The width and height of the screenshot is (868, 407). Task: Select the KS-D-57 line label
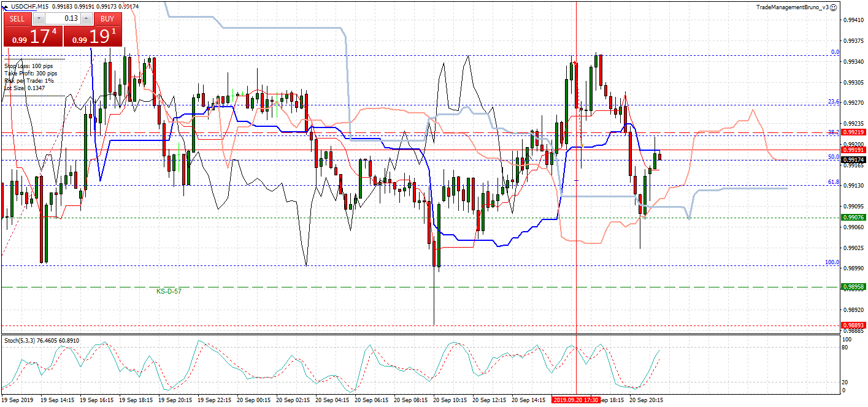(x=169, y=292)
